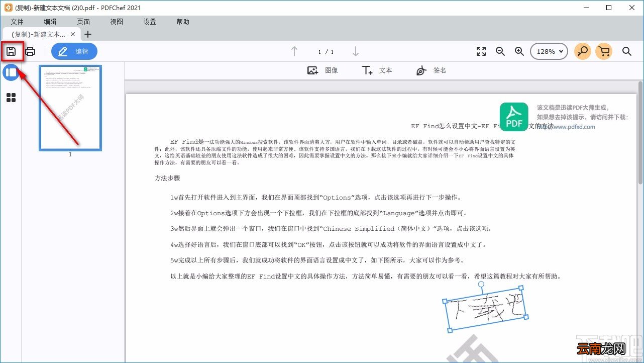The height and width of the screenshot is (363, 644).
Task: Toggle full screen view icon
Action: (481, 51)
